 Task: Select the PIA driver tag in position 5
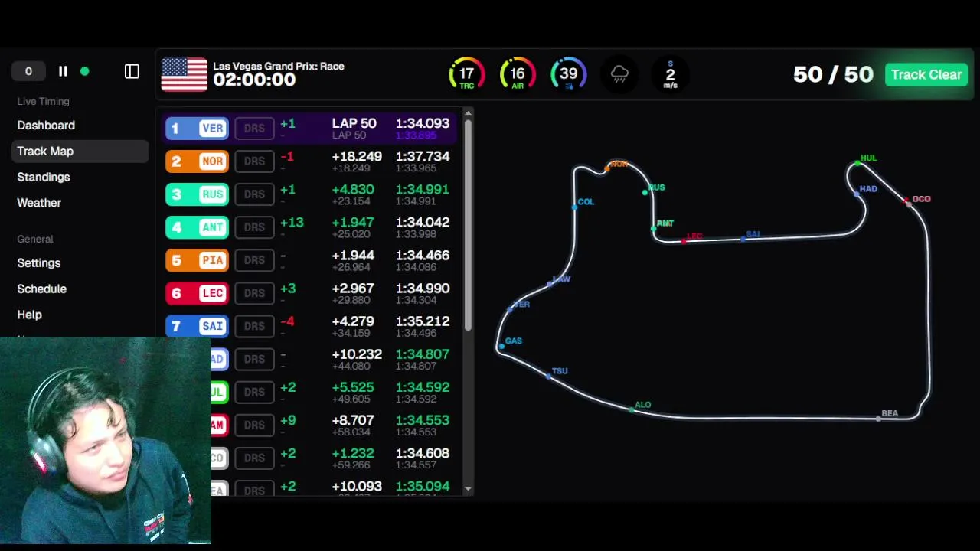[197, 260]
